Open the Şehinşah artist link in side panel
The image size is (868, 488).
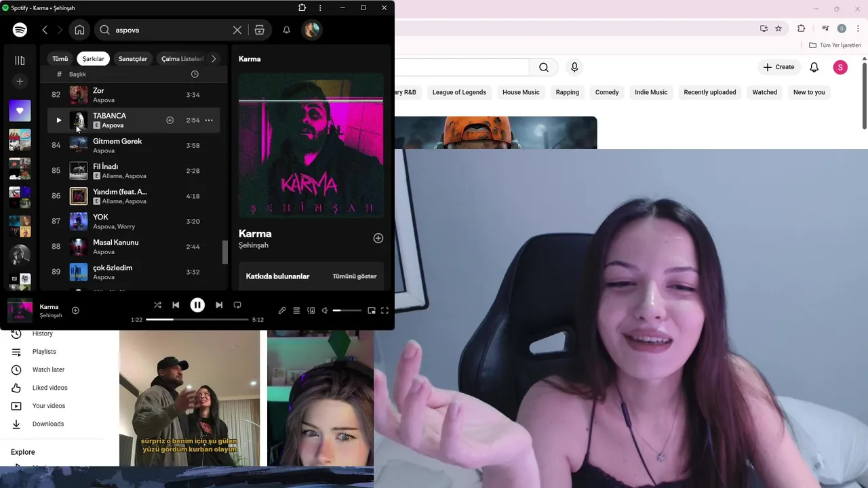[254, 245]
